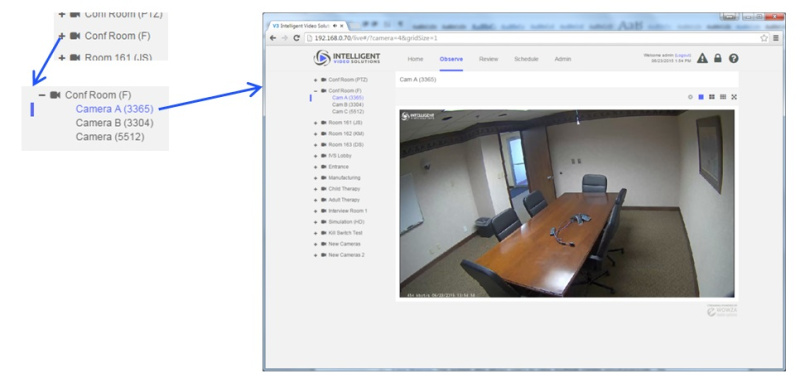Open the Schedule tab
800x383 pixels.
[526, 59]
